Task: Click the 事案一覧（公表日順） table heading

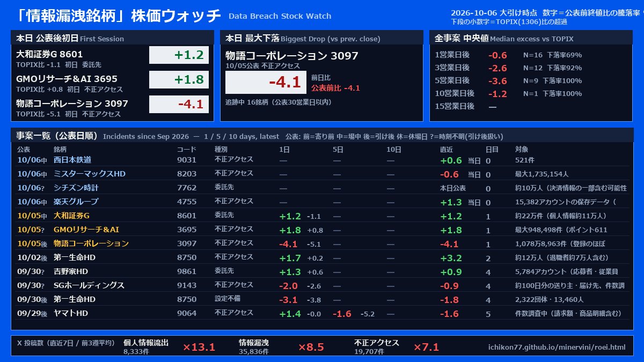Action: pyautogui.click(x=57, y=136)
